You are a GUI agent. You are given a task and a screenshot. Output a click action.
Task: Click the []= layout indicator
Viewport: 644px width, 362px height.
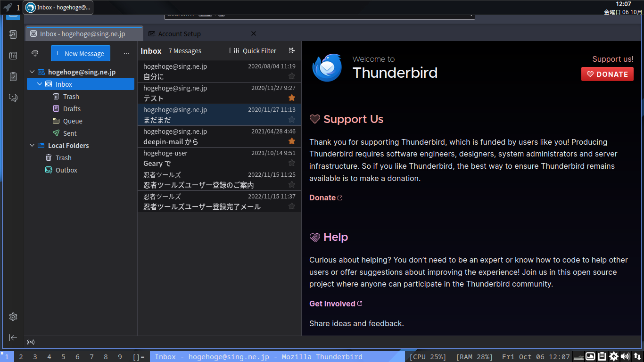139,357
